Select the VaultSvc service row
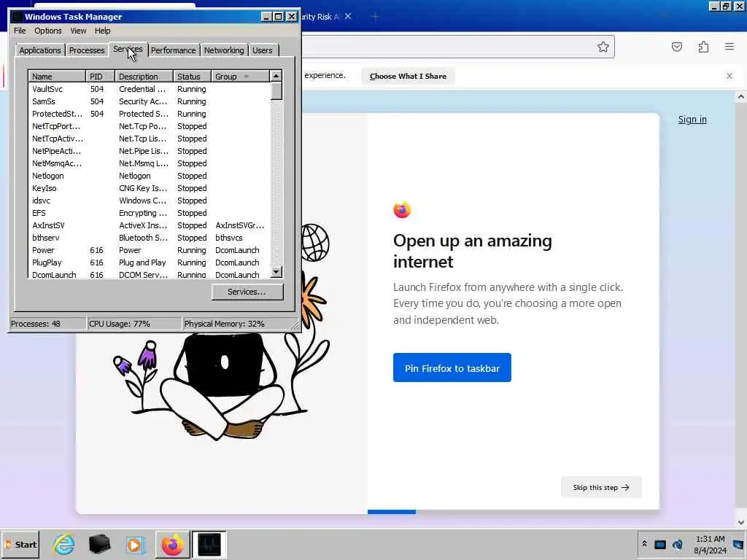The width and height of the screenshot is (747, 560). click(149, 89)
